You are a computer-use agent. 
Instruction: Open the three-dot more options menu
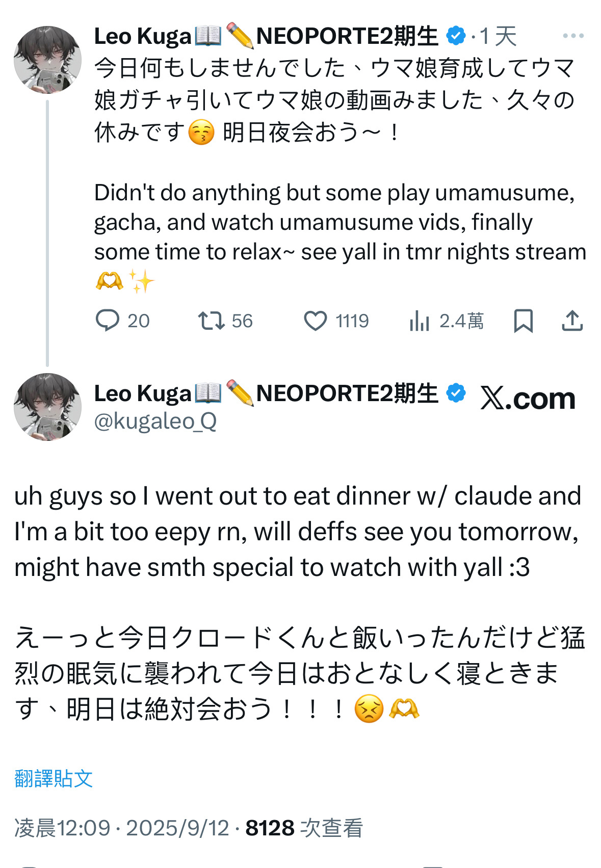(573, 36)
